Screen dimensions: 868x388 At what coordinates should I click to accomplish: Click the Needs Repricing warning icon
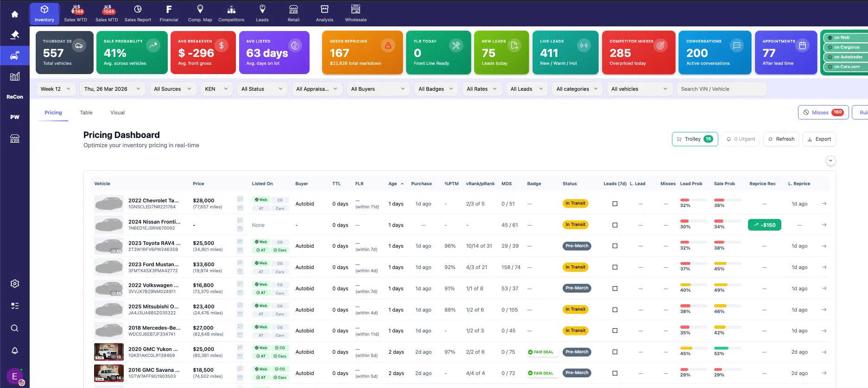[388, 45]
